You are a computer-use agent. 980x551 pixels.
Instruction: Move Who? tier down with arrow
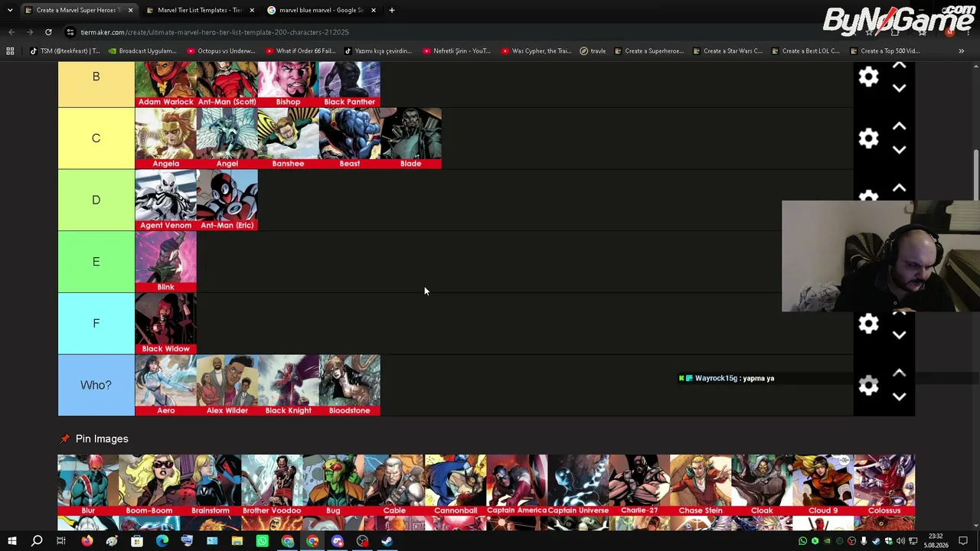900,397
